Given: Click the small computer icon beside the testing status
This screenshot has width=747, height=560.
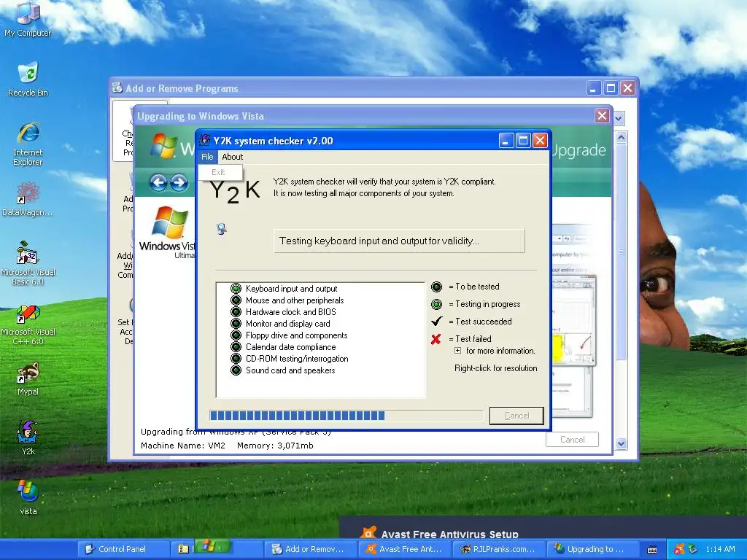Looking at the screenshot, I should 222,229.
